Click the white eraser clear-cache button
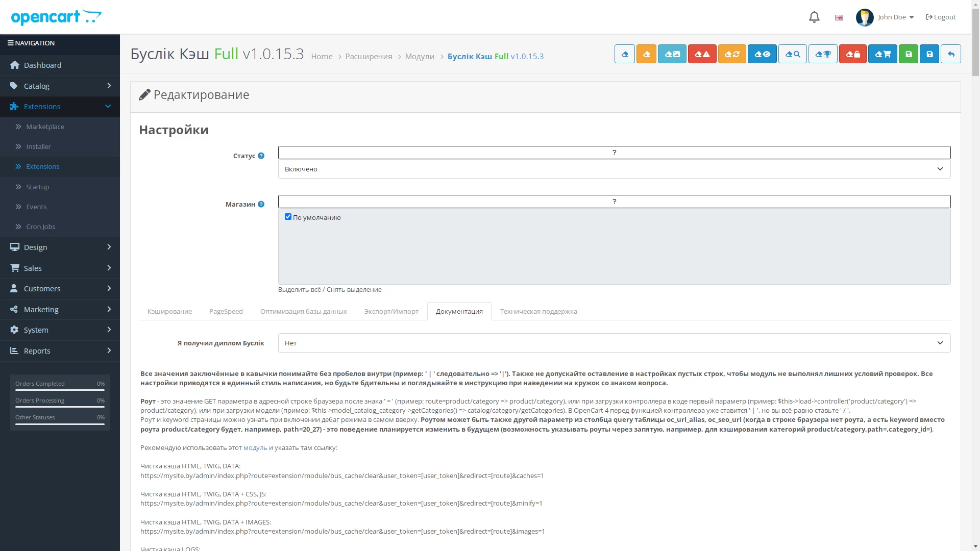This screenshot has height=551, width=980. click(625, 54)
